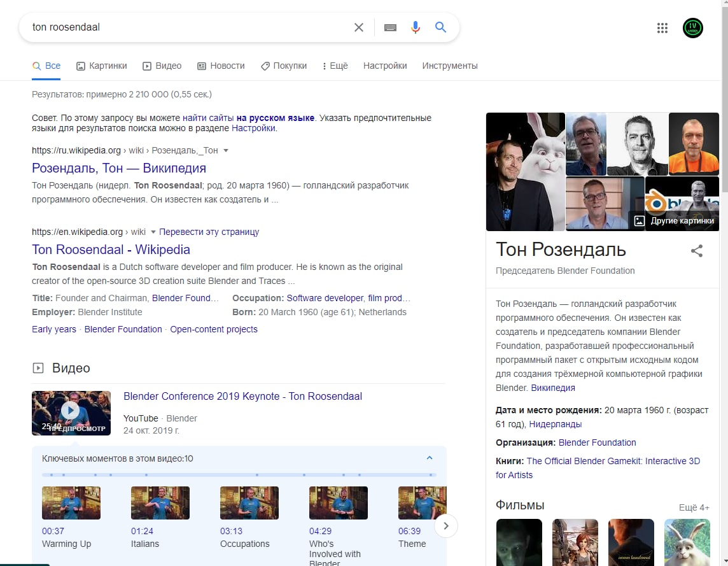Open the photo of man in orange shirt

coord(694,144)
